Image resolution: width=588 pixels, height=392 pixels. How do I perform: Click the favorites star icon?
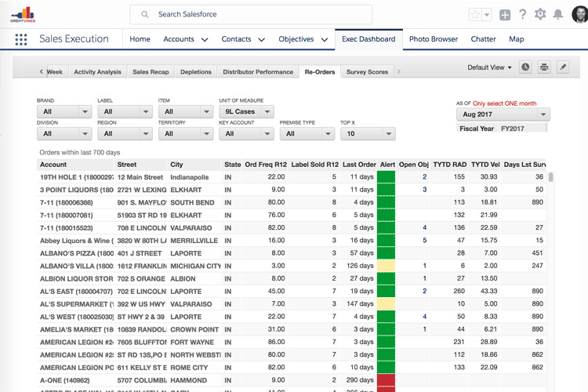[x=475, y=15]
